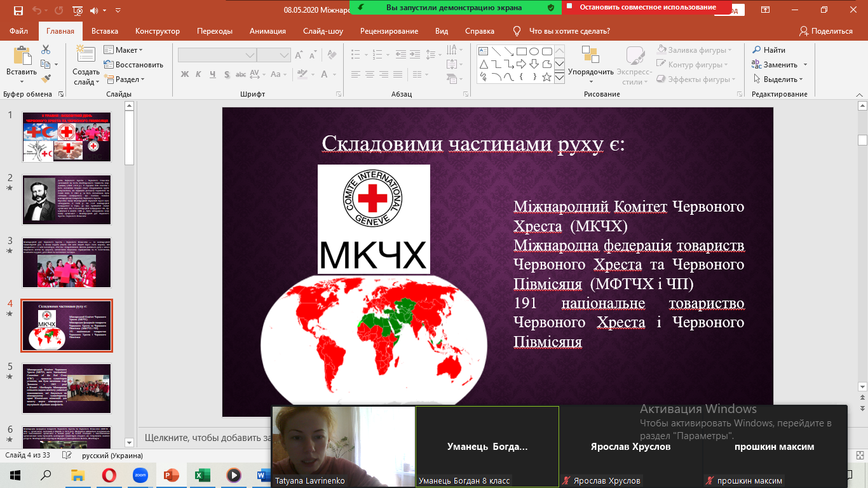
Task: Select the oval shape in shapes gallery
Action: coord(534,51)
